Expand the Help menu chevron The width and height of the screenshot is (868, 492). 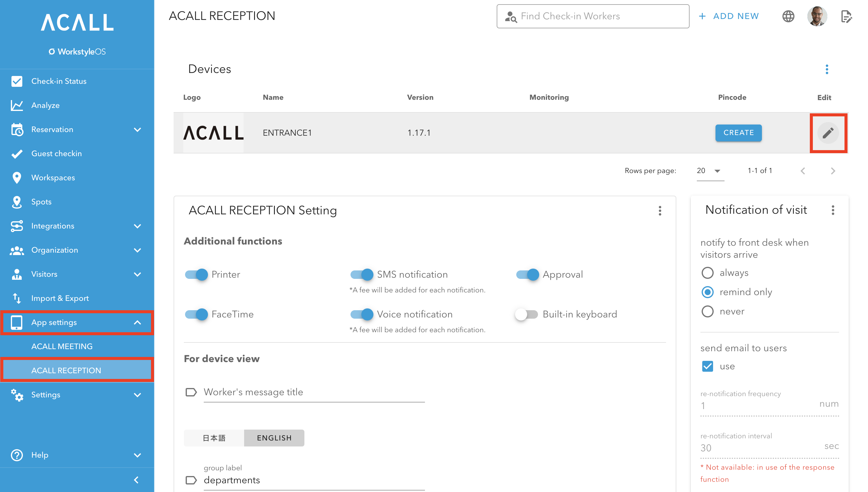pyautogui.click(x=137, y=455)
